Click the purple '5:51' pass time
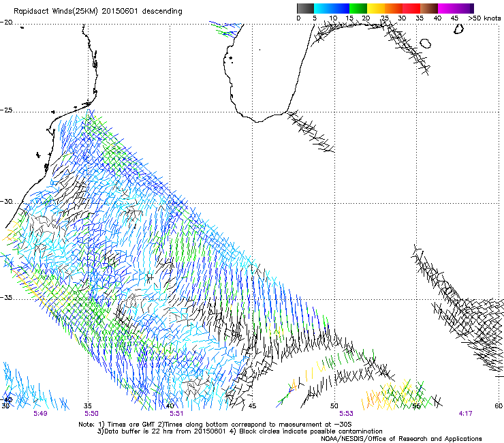Viewport: 504px width, 443px height. coord(176,414)
